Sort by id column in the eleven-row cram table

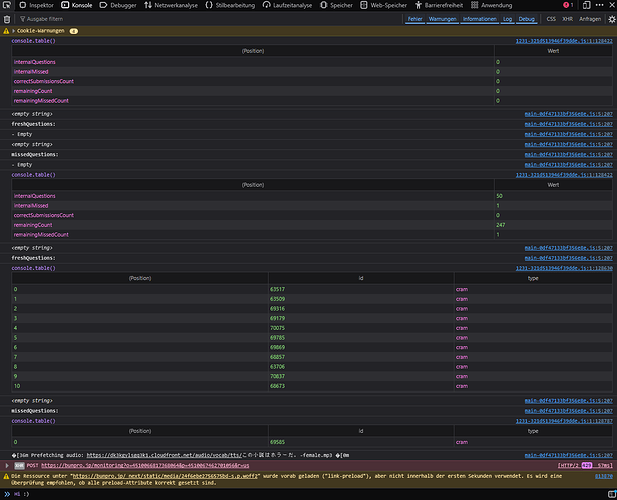[361, 278]
